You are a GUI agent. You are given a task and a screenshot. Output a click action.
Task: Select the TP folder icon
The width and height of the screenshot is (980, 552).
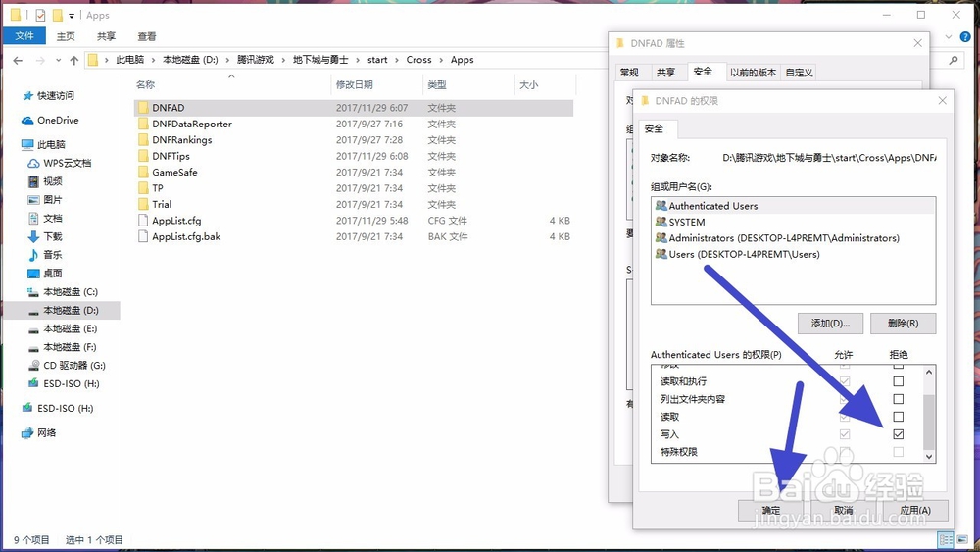pyautogui.click(x=143, y=188)
